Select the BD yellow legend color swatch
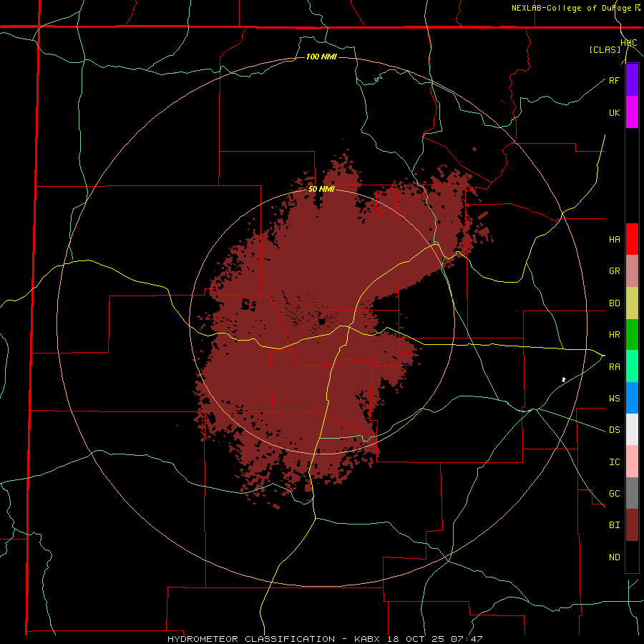 632,303
